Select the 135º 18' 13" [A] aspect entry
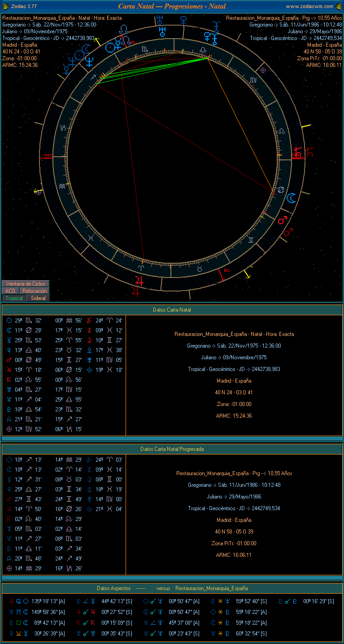This screenshot has height=644, width=344. pyautogui.click(x=36, y=601)
